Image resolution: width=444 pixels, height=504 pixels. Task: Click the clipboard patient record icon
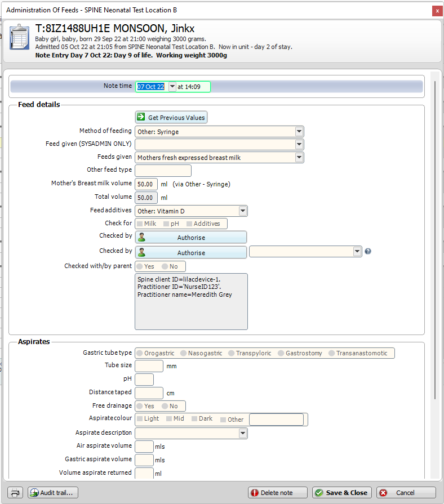(x=19, y=37)
